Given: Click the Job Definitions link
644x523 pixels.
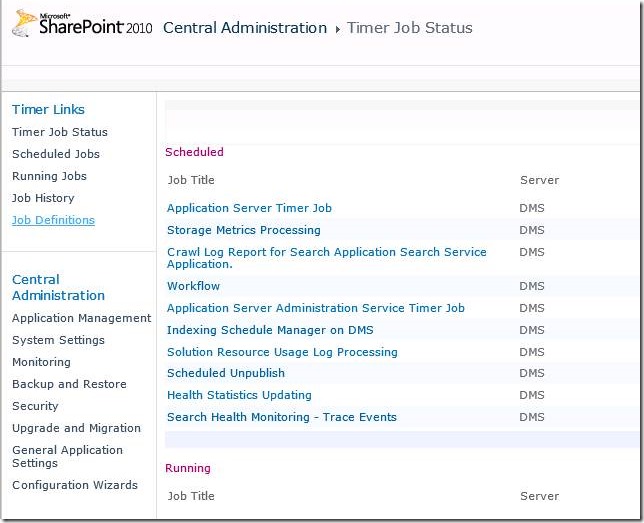Looking at the screenshot, I should (x=53, y=220).
